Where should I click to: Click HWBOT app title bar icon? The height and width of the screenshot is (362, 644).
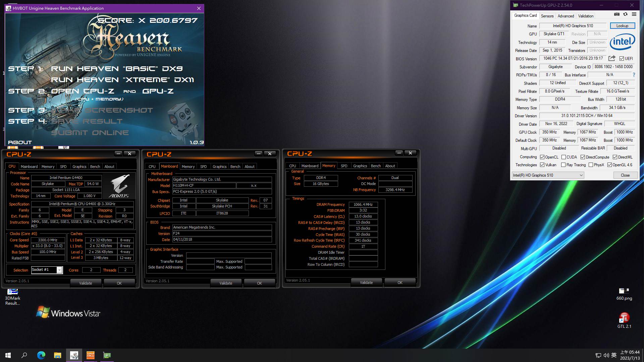click(8, 8)
